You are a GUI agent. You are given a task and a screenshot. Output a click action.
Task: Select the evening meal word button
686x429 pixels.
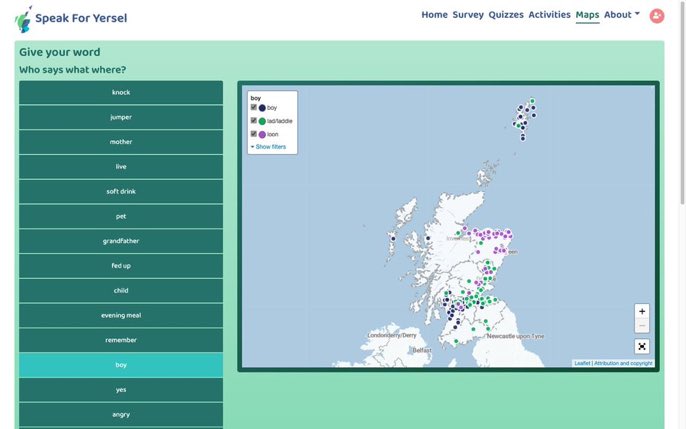point(121,315)
